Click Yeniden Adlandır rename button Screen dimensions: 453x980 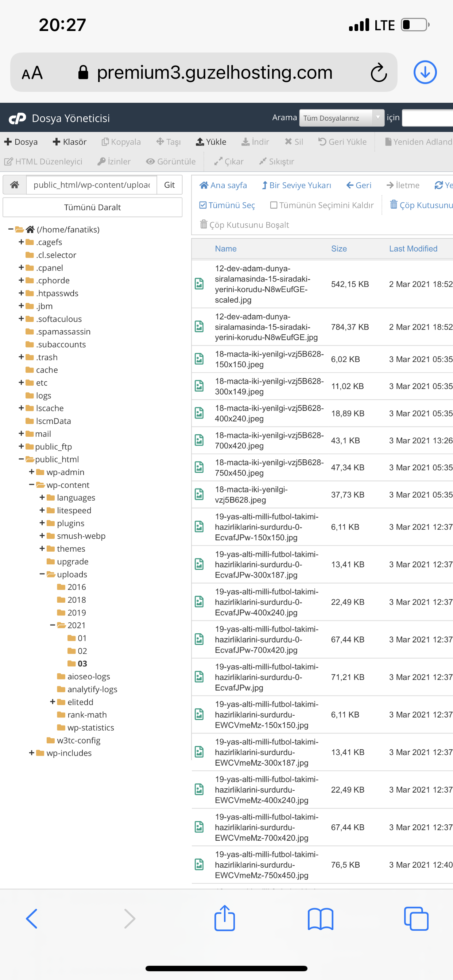coord(419,142)
